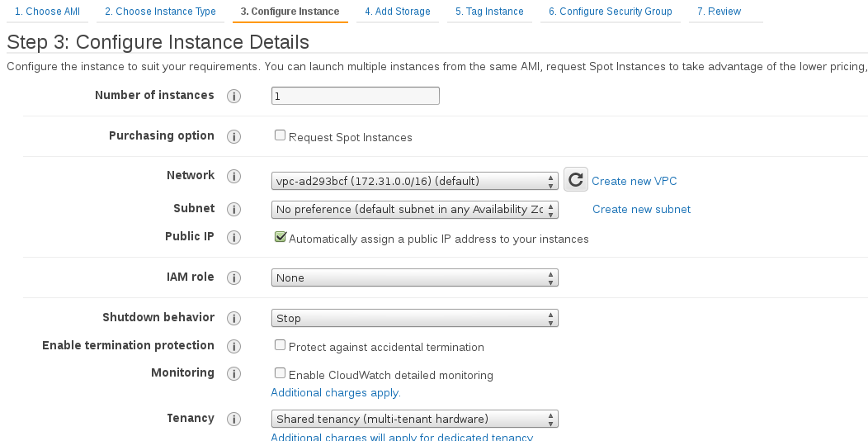Image resolution: width=868 pixels, height=441 pixels.
Task: Click the IAM role info icon
Action: click(234, 278)
